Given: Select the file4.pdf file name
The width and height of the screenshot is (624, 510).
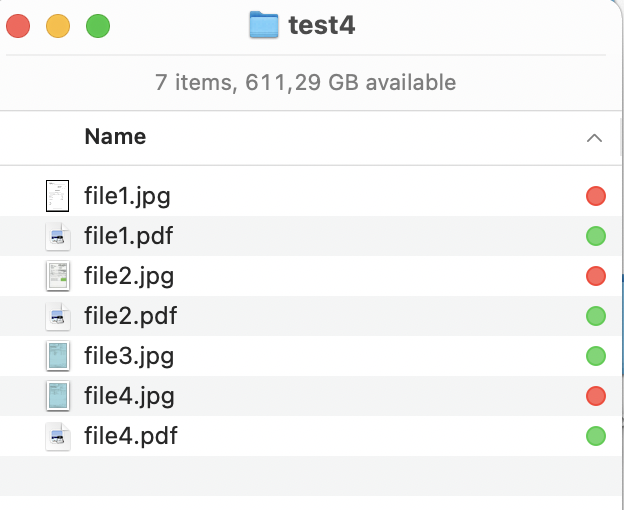Looking at the screenshot, I should [x=130, y=436].
